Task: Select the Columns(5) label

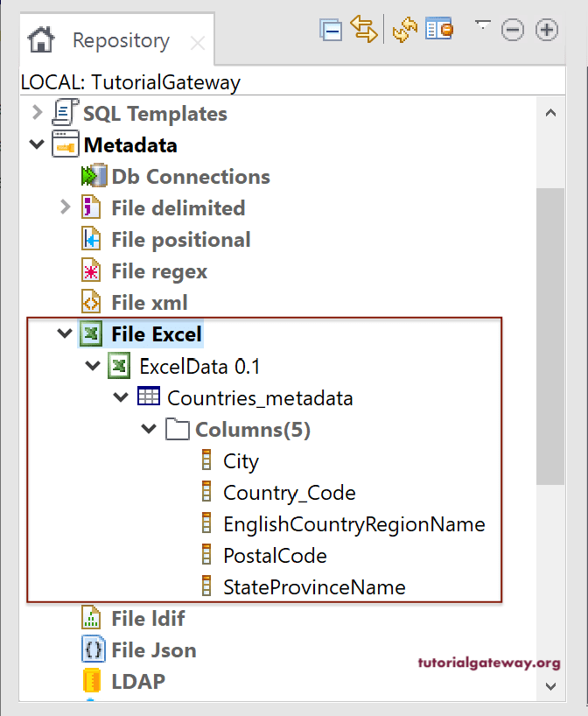Action: pyautogui.click(x=253, y=430)
